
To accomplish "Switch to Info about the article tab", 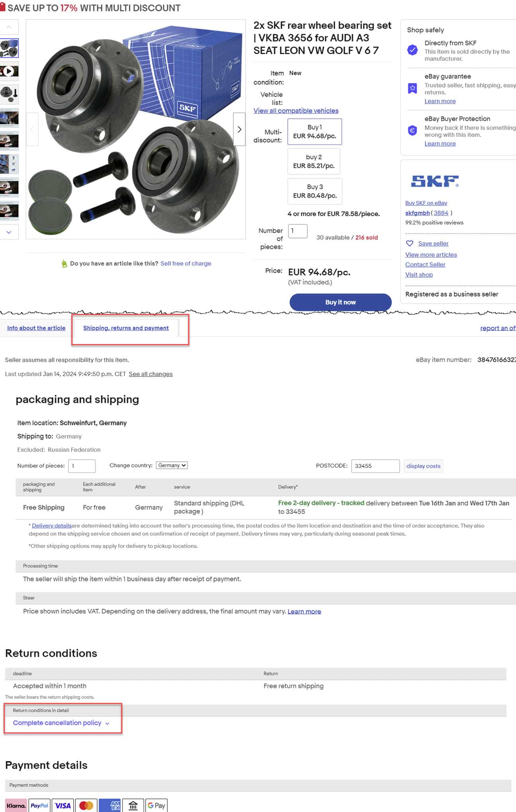I will click(x=36, y=328).
